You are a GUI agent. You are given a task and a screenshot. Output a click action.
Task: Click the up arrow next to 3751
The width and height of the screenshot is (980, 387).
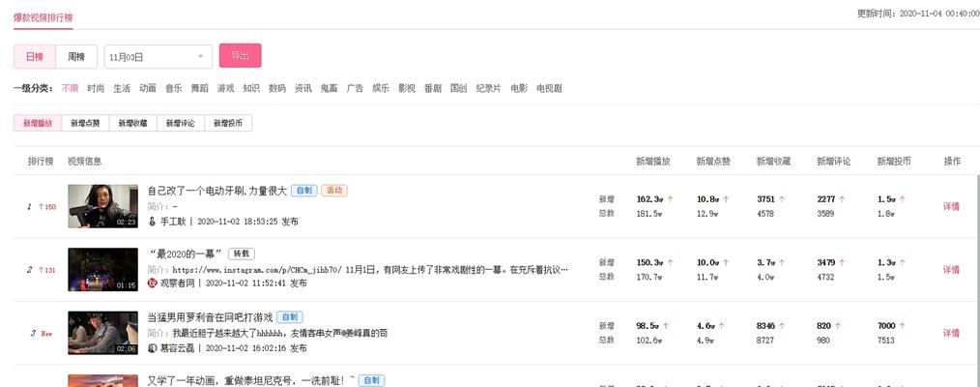tap(781, 199)
